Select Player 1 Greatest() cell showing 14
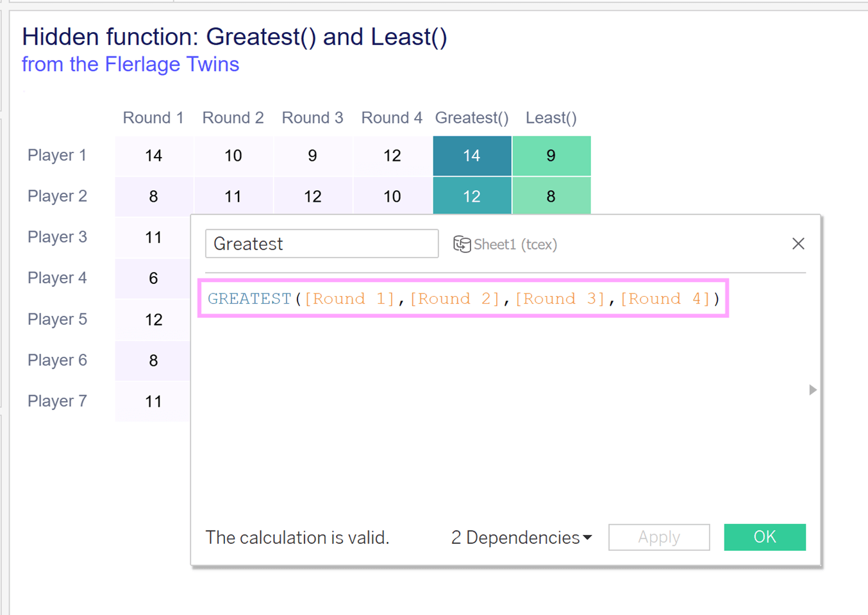The image size is (868, 615). [472, 156]
